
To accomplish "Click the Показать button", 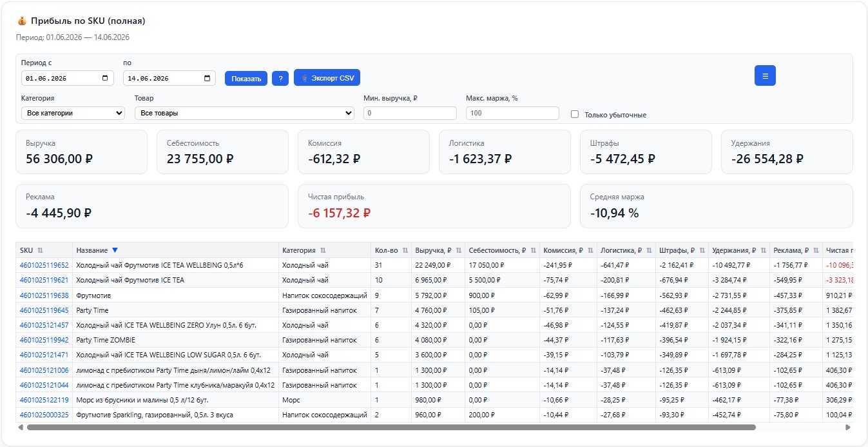I will point(246,79).
